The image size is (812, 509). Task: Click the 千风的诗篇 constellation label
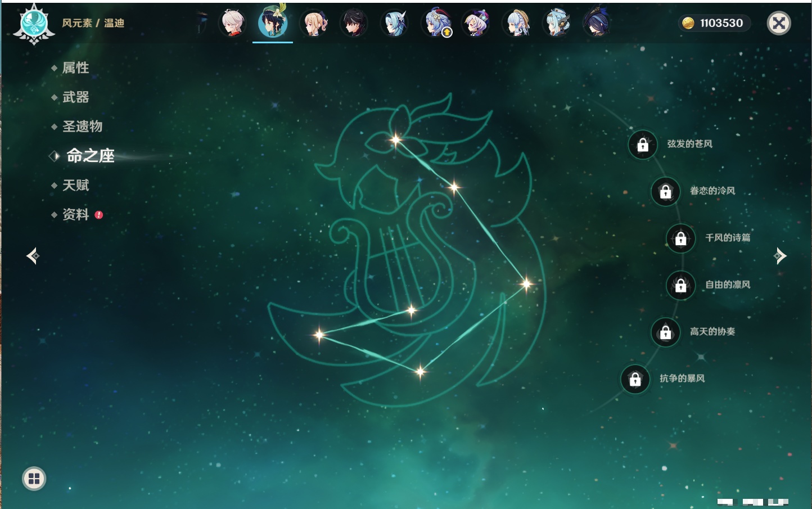tap(728, 238)
